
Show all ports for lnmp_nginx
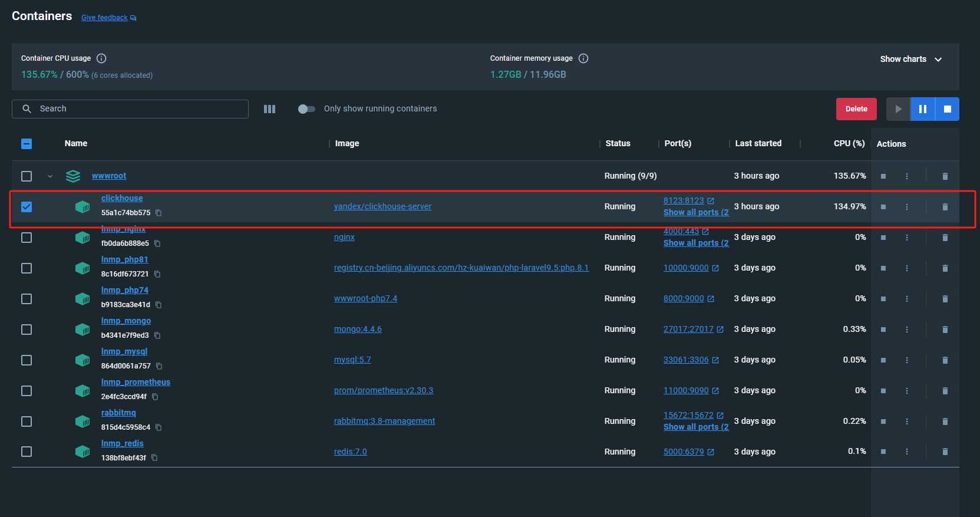click(696, 243)
